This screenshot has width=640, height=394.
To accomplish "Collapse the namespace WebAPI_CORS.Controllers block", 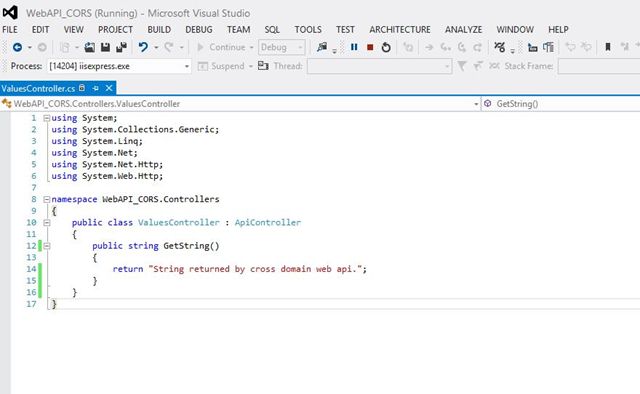I will pyautogui.click(x=47, y=199).
